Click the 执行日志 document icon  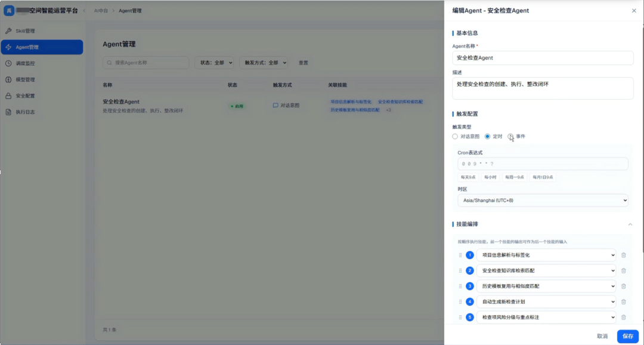tap(8, 112)
